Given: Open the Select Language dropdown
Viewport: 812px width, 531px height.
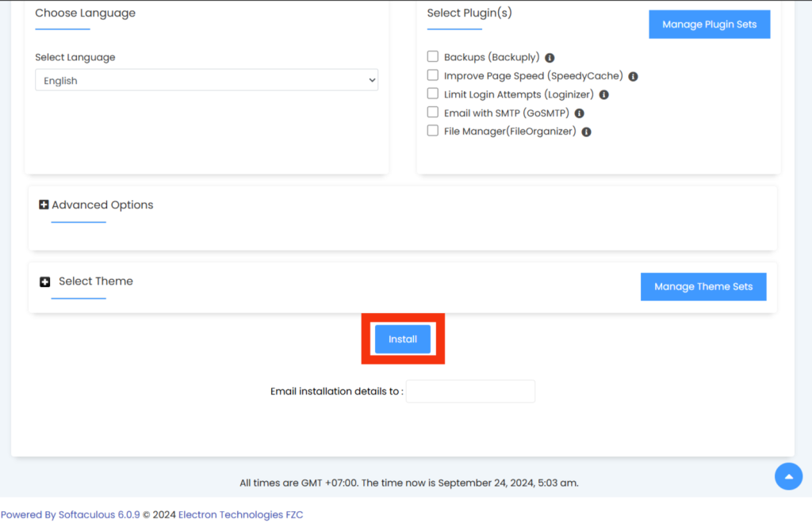Looking at the screenshot, I should [206, 80].
